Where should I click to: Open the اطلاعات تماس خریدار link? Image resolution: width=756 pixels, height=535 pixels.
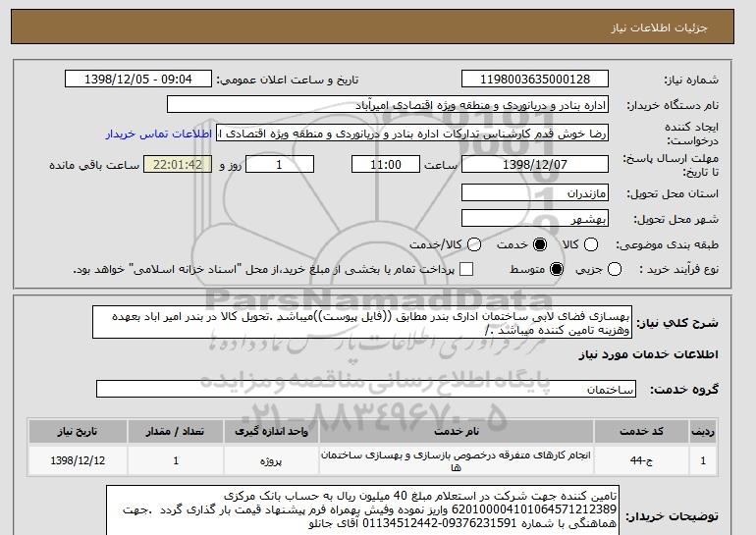pyautogui.click(x=159, y=134)
